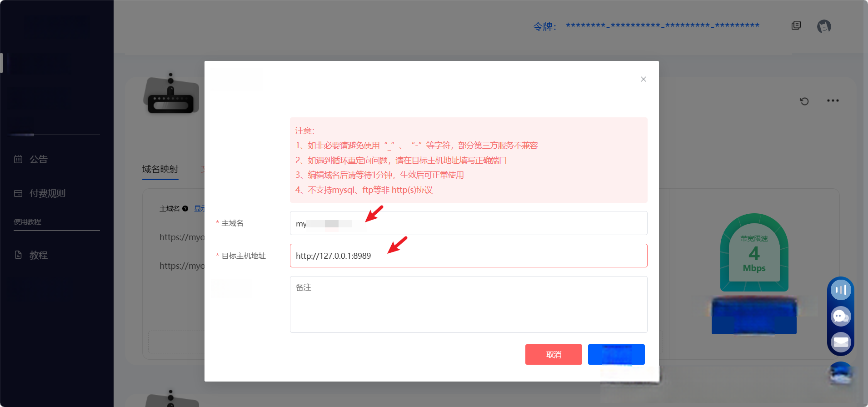Click the blue confirm button in dialog
The width and height of the screenshot is (868, 407).
(x=616, y=354)
